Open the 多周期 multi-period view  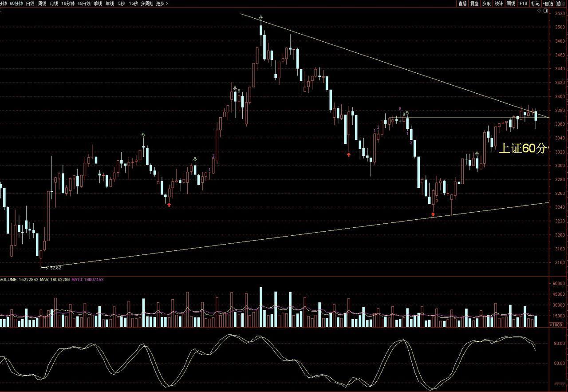[147, 4]
